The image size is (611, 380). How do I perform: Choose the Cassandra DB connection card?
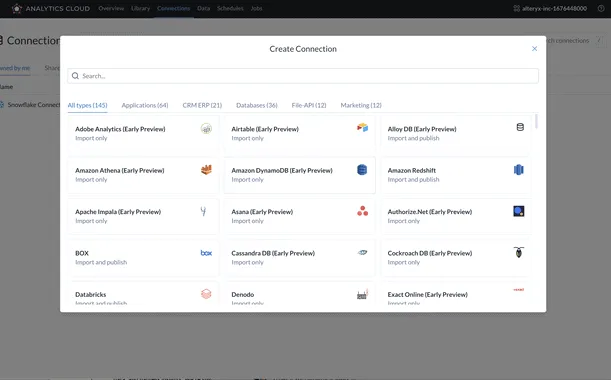300,258
